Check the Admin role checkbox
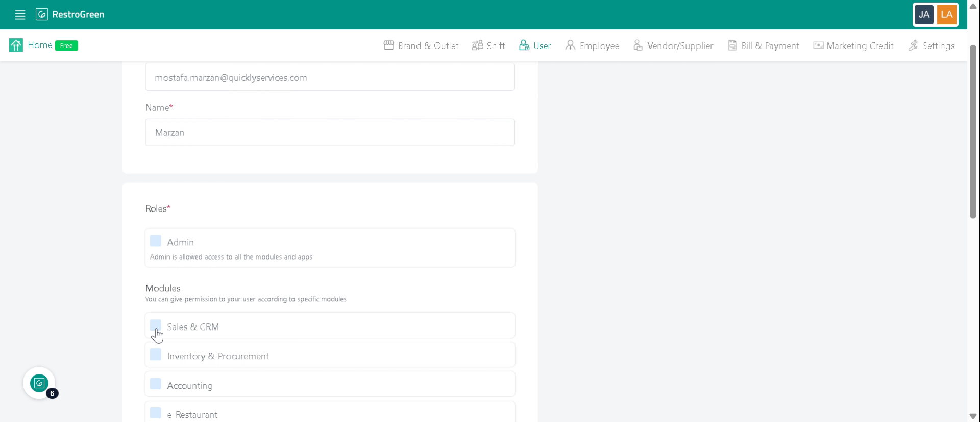This screenshot has height=422, width=980. click(156, 241)
